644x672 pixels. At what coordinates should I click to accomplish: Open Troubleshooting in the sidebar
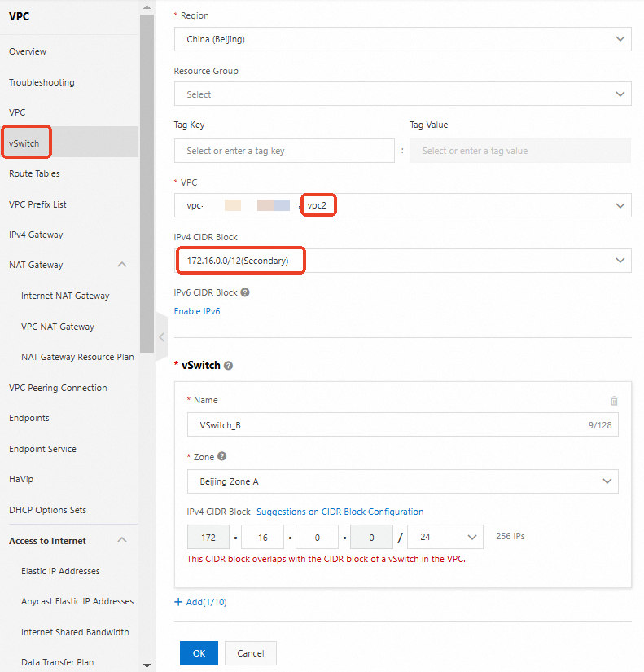point(42,82)
